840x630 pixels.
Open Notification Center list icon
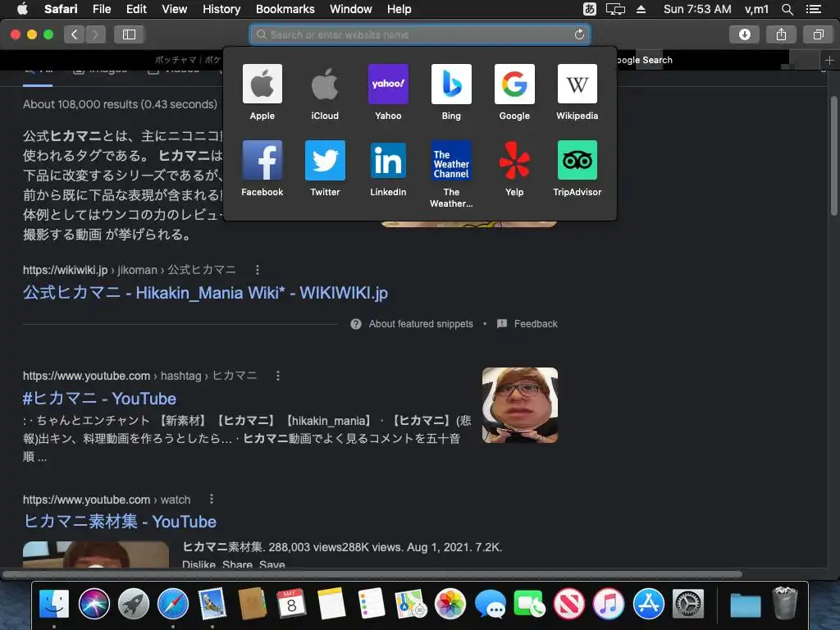[x=814, y=9]
